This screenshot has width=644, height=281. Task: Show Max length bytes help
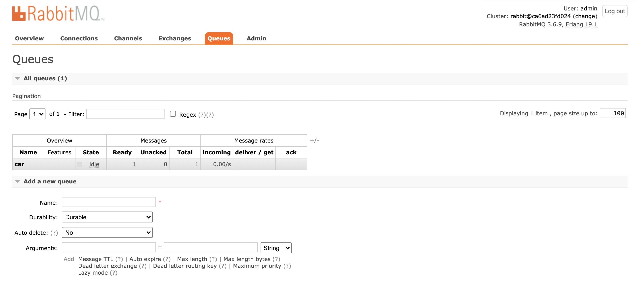pos(276,259)
